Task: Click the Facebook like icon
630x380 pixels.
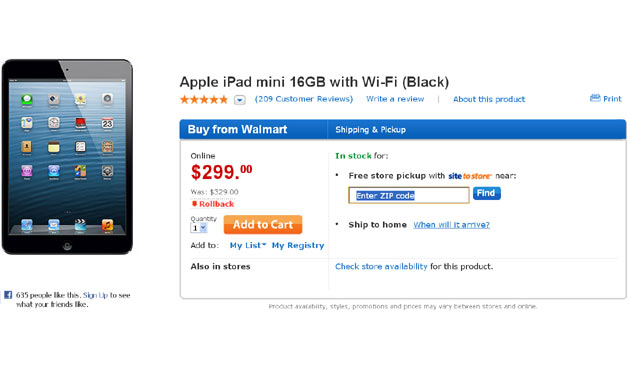Action: (8, 295)
